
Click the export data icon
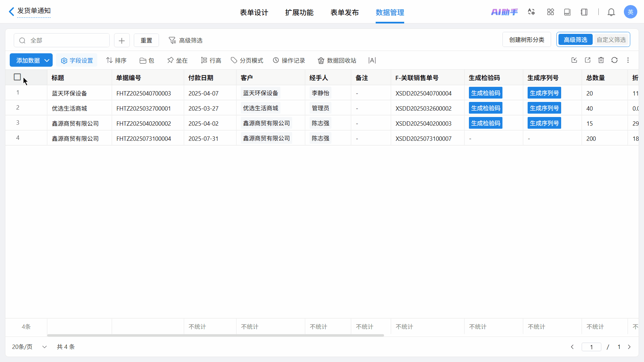click(588, 60)
